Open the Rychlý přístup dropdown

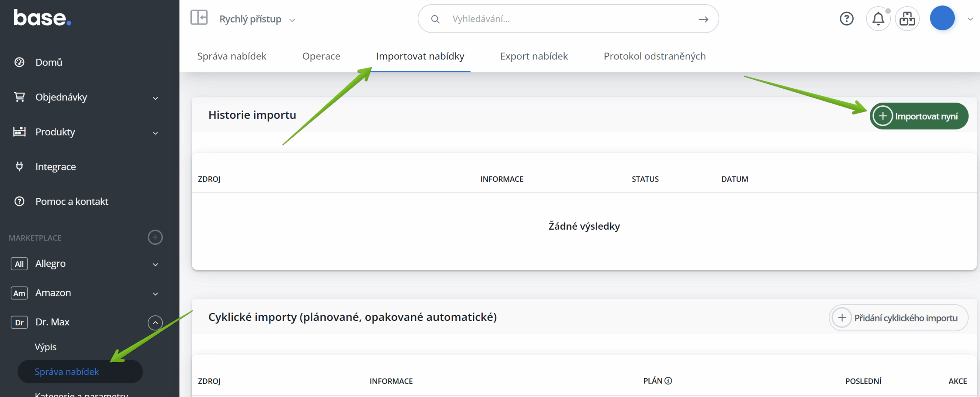pos(257,19)
